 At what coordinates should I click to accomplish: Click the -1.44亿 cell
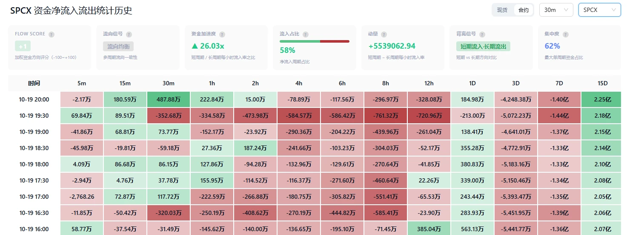(x=559, y=116)
